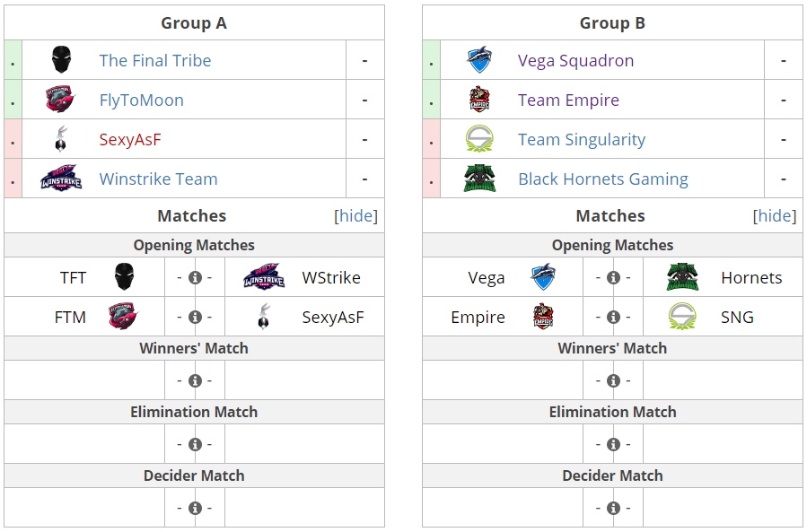Follow the SexyAsF red team link

130,139
